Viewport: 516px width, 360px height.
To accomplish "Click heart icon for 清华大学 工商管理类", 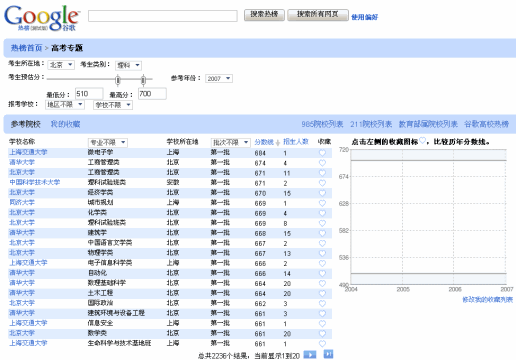I will tap(322, 163).
